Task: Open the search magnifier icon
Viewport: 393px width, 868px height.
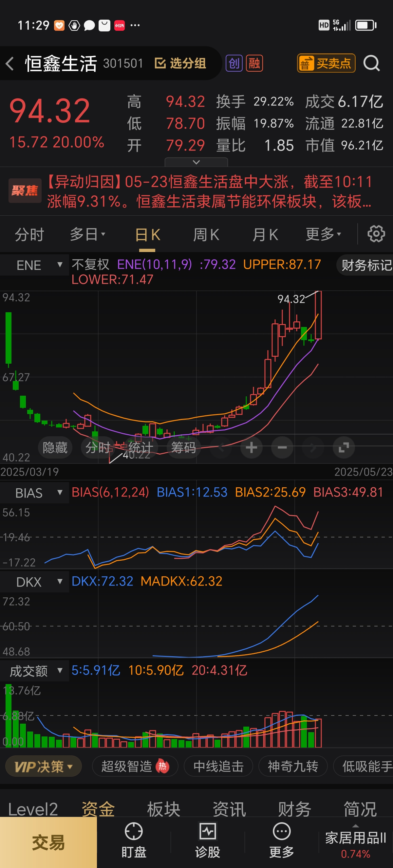Action: [x=371, y=63]
